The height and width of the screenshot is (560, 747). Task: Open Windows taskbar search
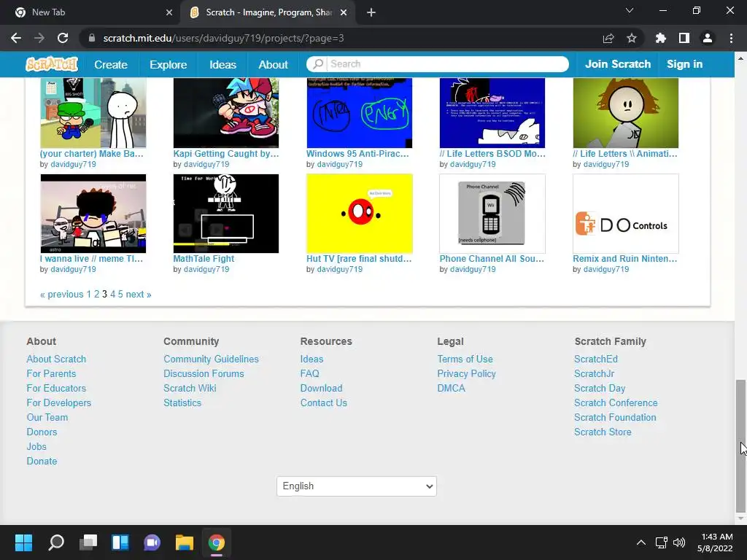55,542
